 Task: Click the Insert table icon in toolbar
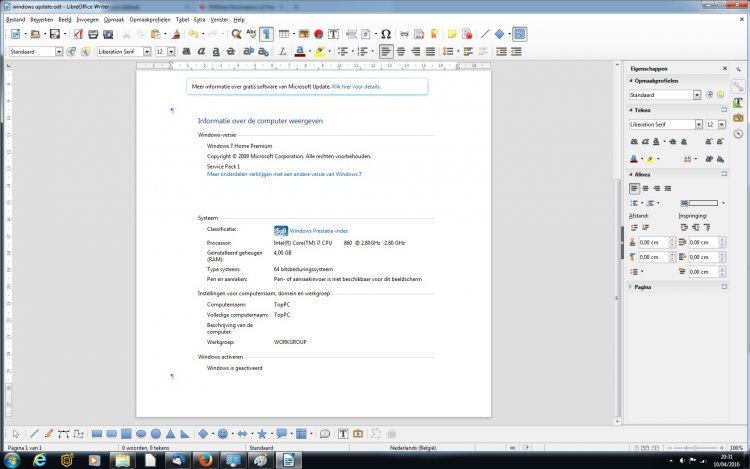pos(284,34)
